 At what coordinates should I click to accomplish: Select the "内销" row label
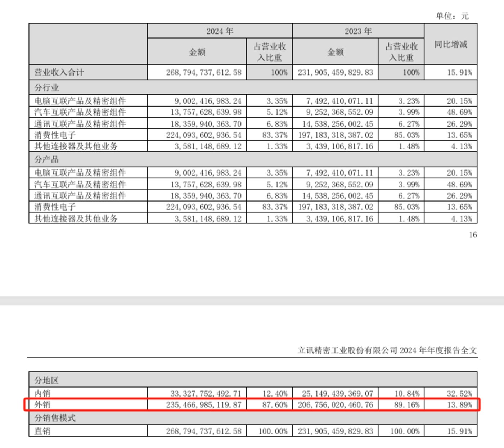coord(42,393)
